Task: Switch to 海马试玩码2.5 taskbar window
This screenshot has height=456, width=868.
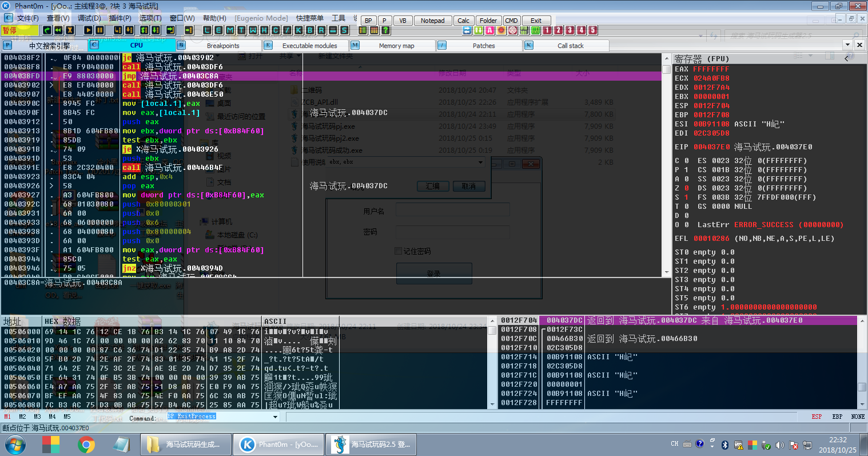Action: click(371, 444)
